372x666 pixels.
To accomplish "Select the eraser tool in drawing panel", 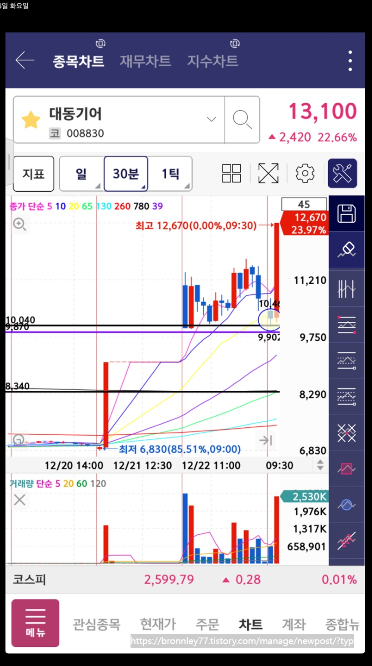I will pos(347,251).
